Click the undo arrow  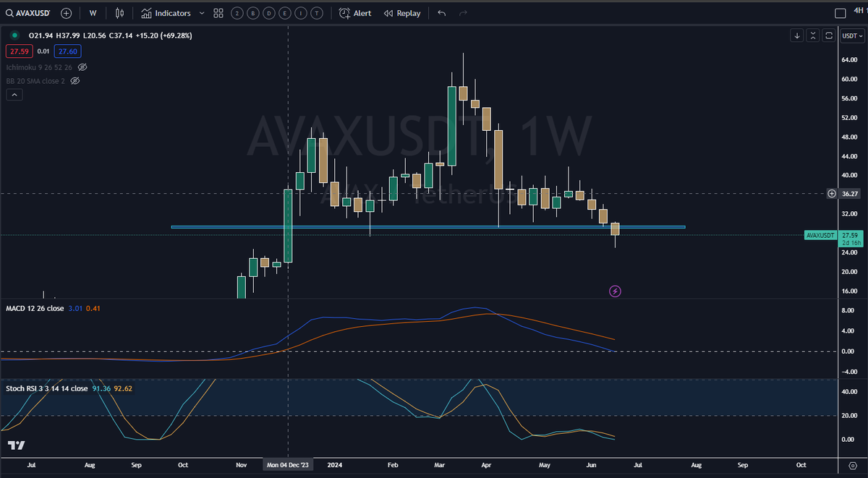(x=442, y=13)
